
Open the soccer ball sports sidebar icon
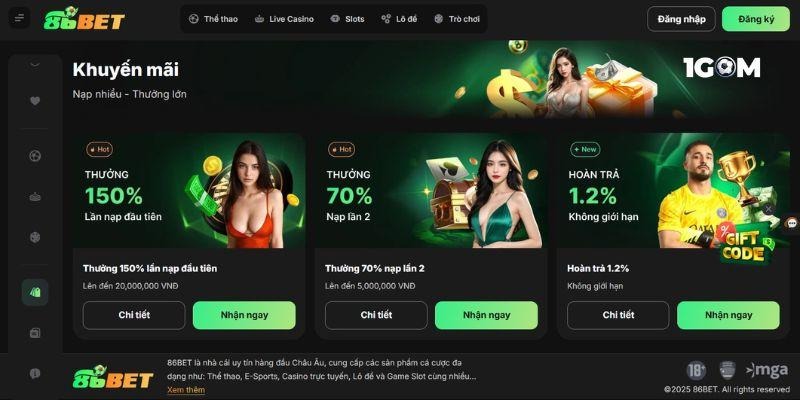coord(35,156)
